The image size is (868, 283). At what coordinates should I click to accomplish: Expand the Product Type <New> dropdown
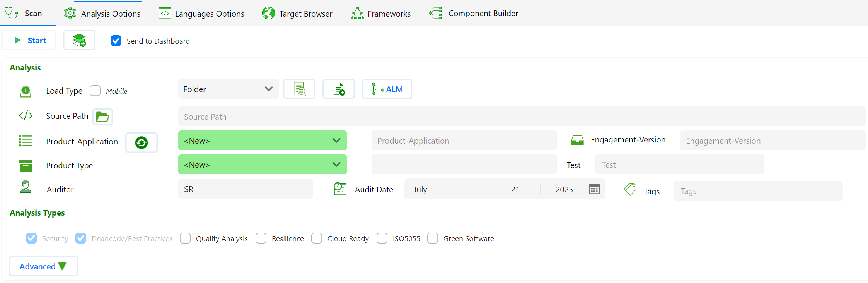(262, 165)
